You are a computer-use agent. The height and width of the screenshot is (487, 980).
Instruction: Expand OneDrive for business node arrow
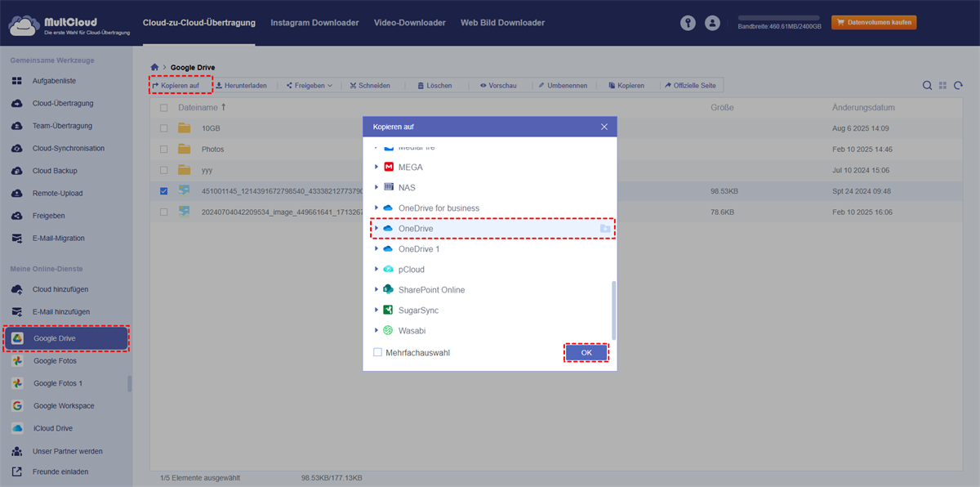click(376, 208)
